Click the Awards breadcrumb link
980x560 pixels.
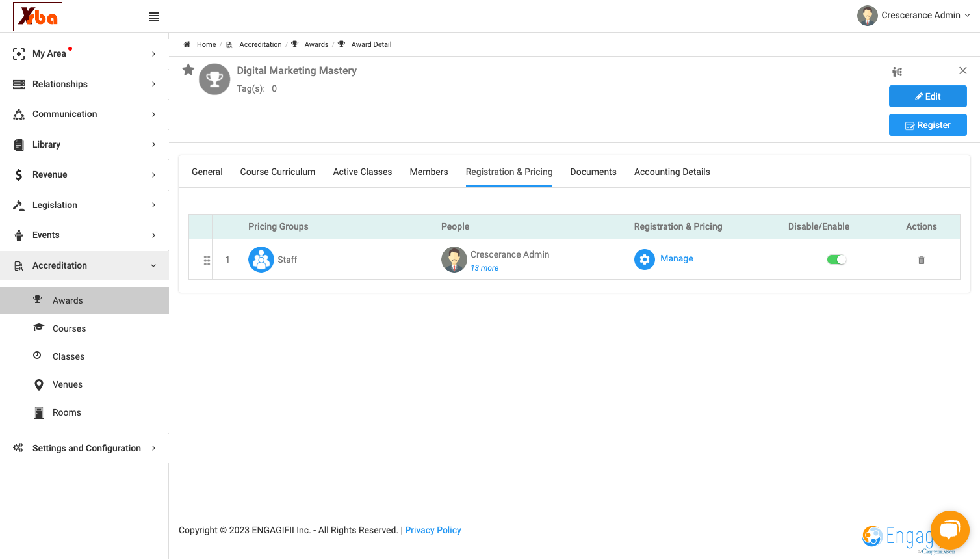pos(316,44)
